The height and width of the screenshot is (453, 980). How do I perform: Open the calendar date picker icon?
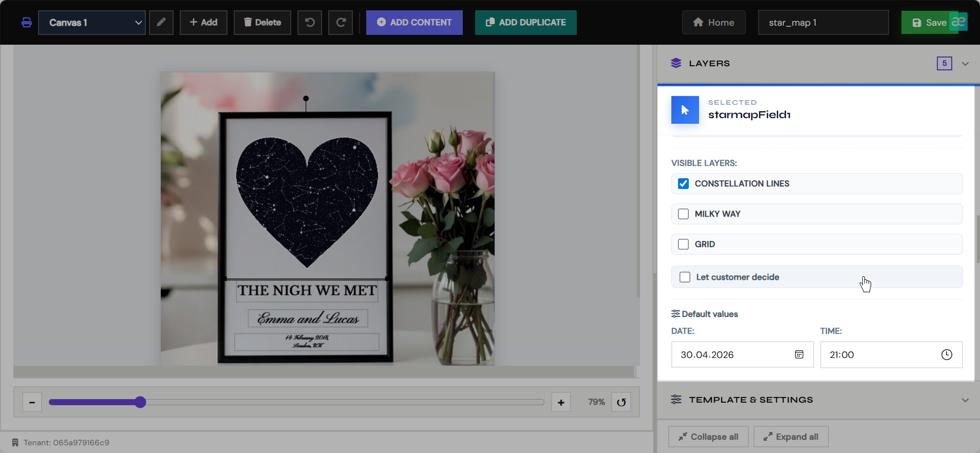(799, 354)
